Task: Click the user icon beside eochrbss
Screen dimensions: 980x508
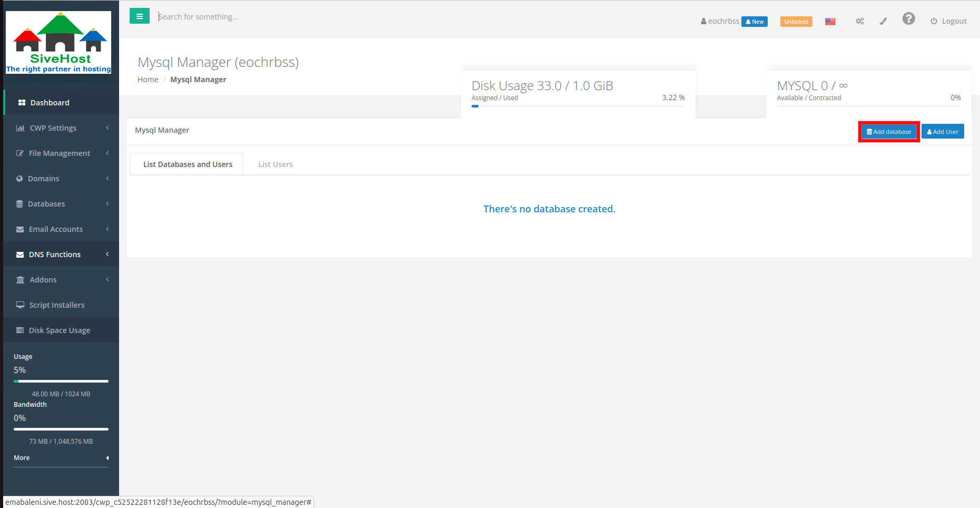Action: [703, 22]
